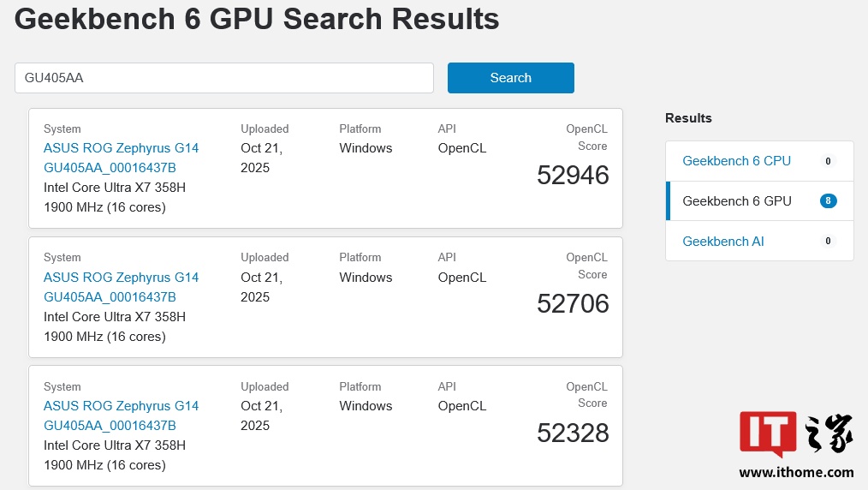868x490 pixels.
Task: Select the Geekbench 6 GPU results tab
Action: [736, 201]
